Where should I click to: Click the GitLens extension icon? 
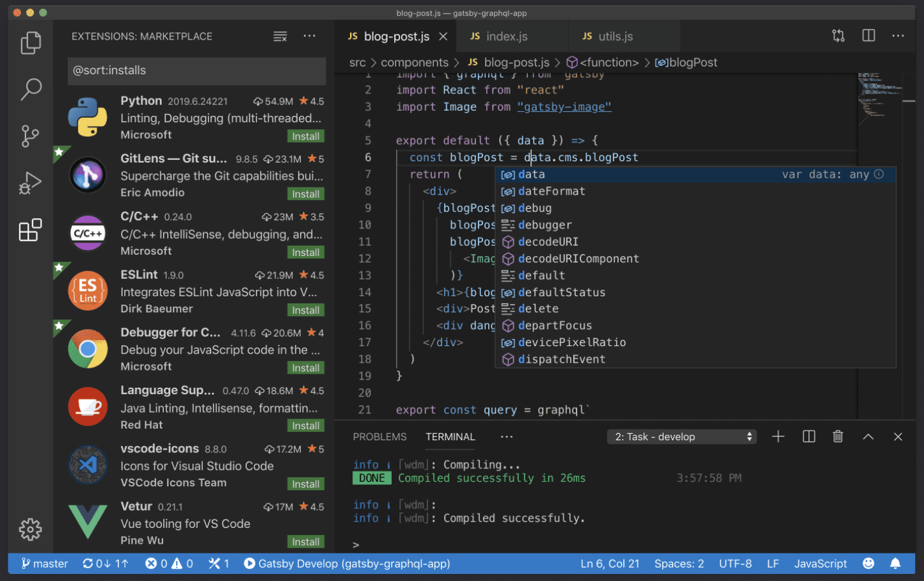click(x=88, y=175)
